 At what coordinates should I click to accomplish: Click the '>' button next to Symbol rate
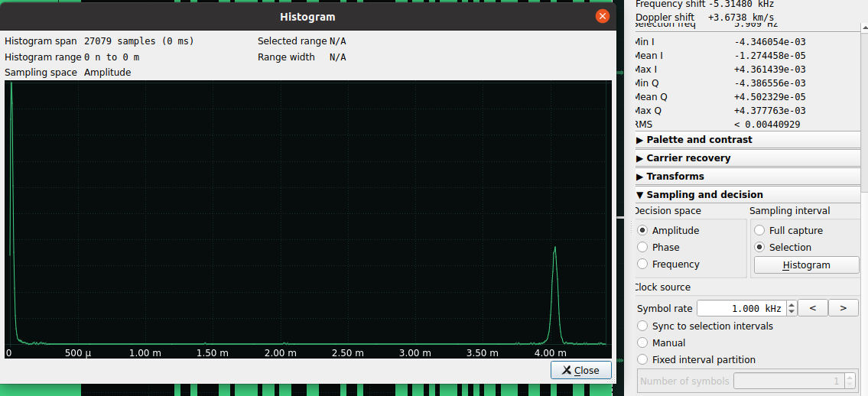click(843, 308)
